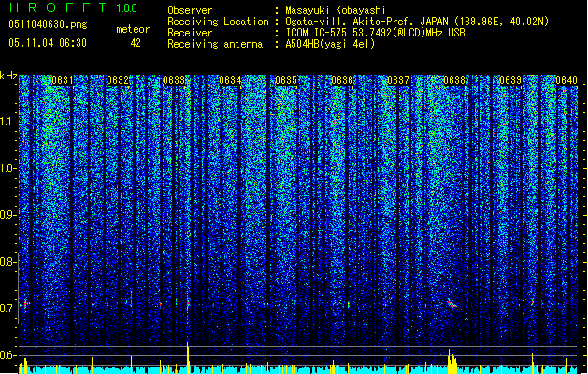
Task: Click the 0633 time marker
Action: 174,80
